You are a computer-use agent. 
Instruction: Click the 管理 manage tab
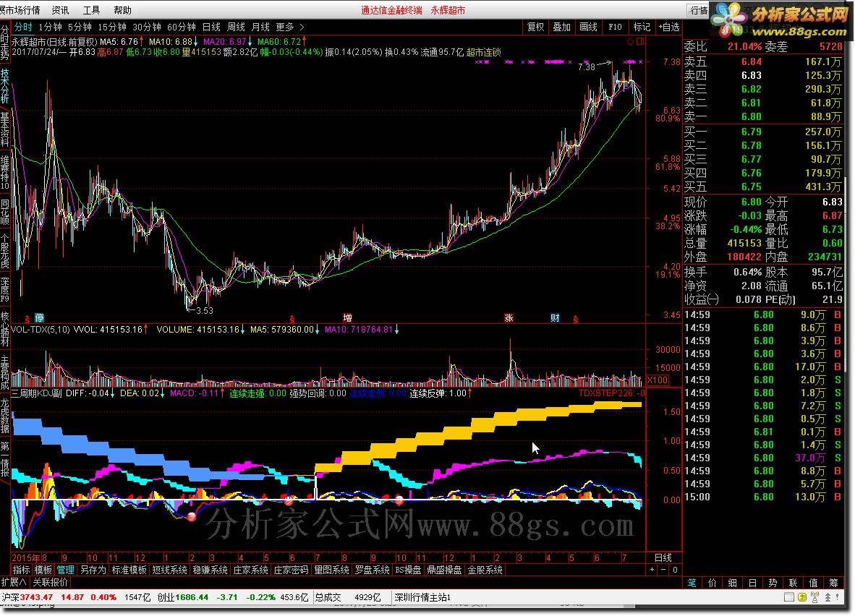[65, 570]
